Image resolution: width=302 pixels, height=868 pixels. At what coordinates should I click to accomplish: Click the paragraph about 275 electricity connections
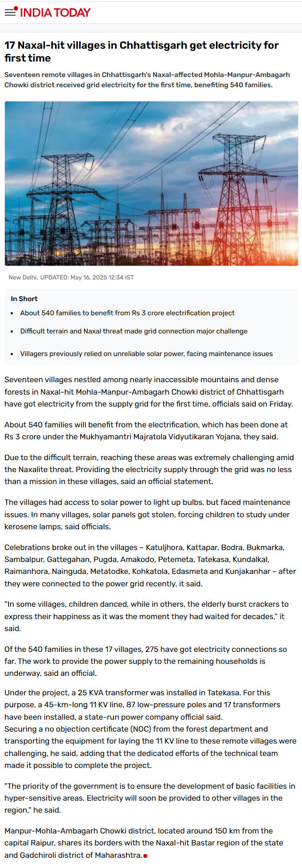click(x=145, y=661)
